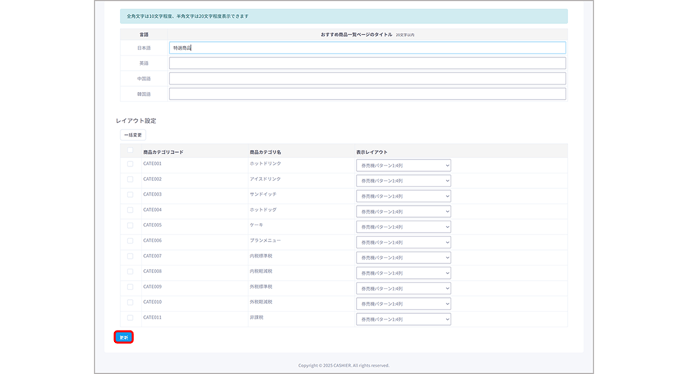Click the code cell CATE011

click(x=152, y=317)
